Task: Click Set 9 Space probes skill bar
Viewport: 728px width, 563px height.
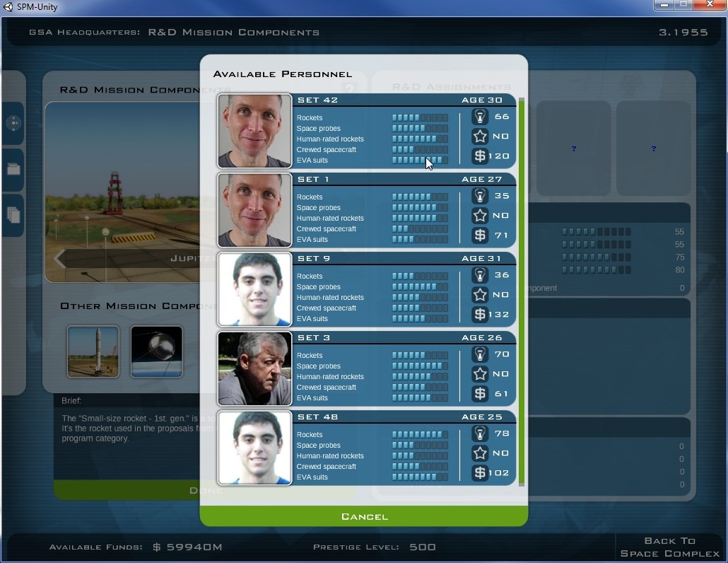Action: pyautogui.click(x=420, y=287)
